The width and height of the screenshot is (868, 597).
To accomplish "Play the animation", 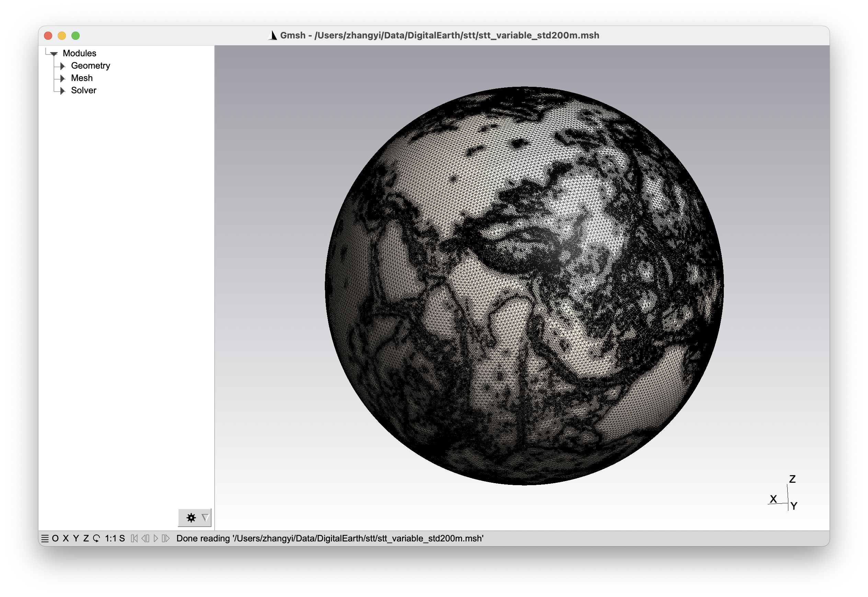I will click(156, 539).
